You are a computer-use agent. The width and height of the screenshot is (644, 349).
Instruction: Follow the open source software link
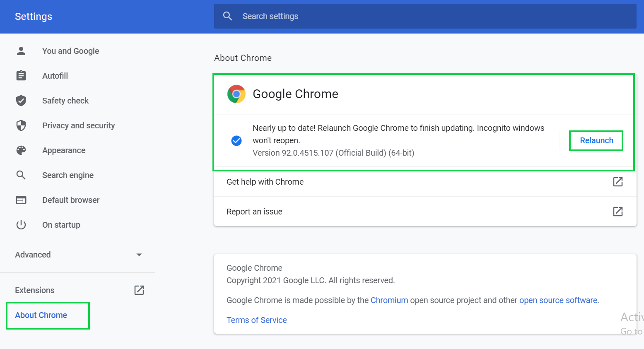pos(558,300)
